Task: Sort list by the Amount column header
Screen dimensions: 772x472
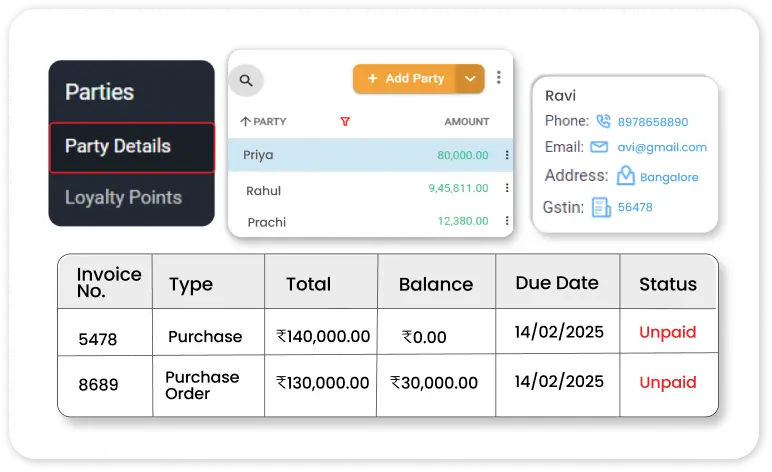Action: coord(466,122)
